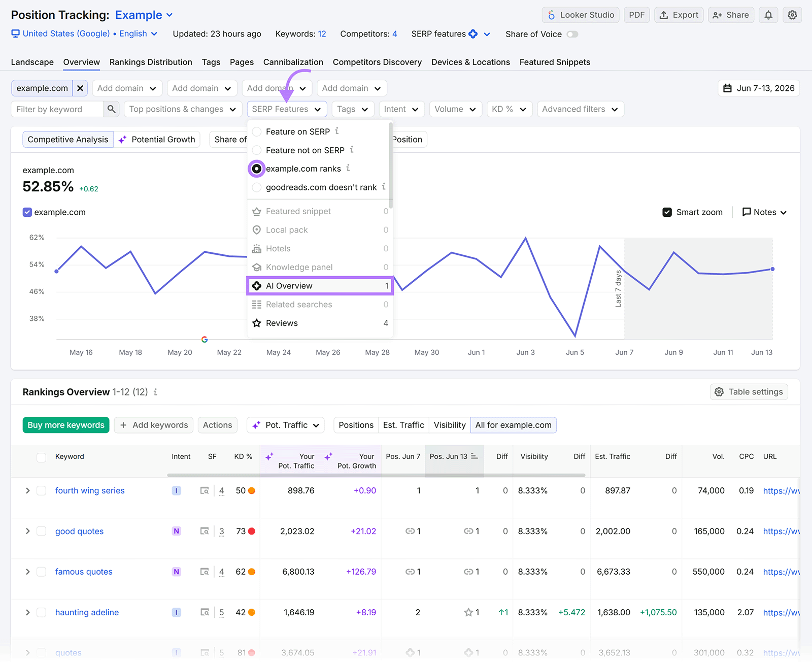Screen dimensions: 812x664
Task: Open Table settings gear button
Action: click(749, 392)
